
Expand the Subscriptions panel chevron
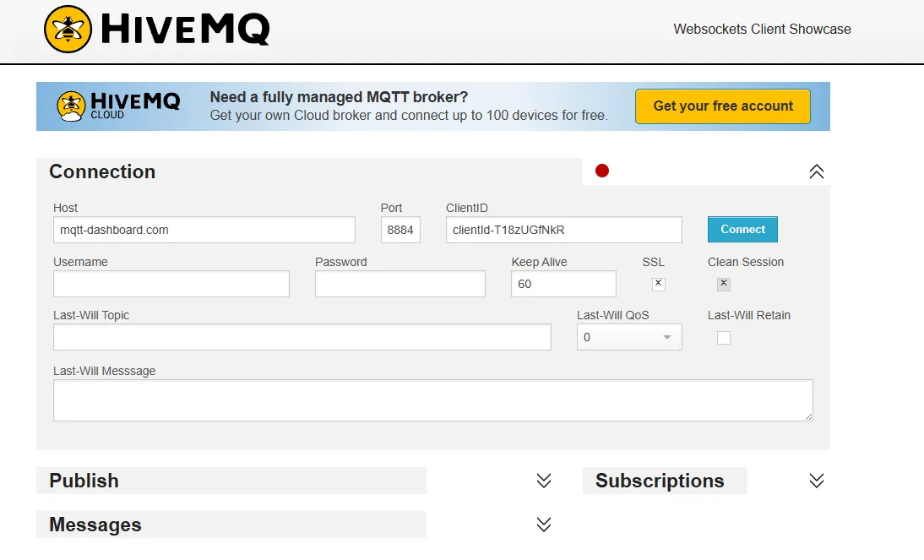click(x=816, y=481)
